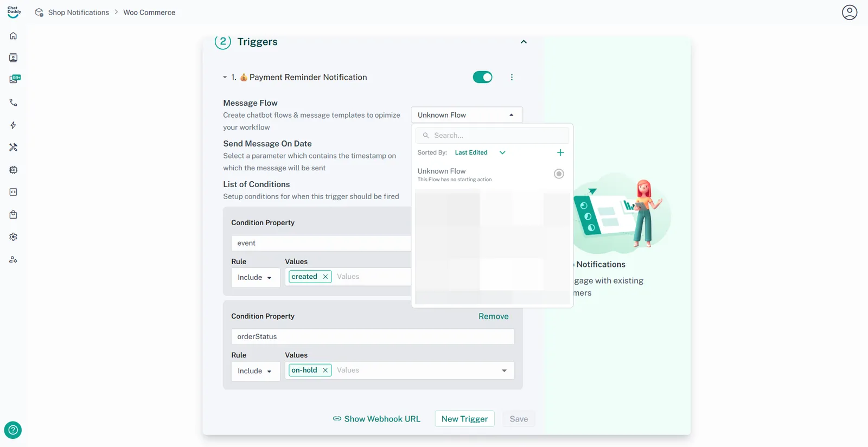Viewport: 868px width, 447px height.
Task: Open the inbox icon with 99+ badge
Action: (x=14, y=79)
